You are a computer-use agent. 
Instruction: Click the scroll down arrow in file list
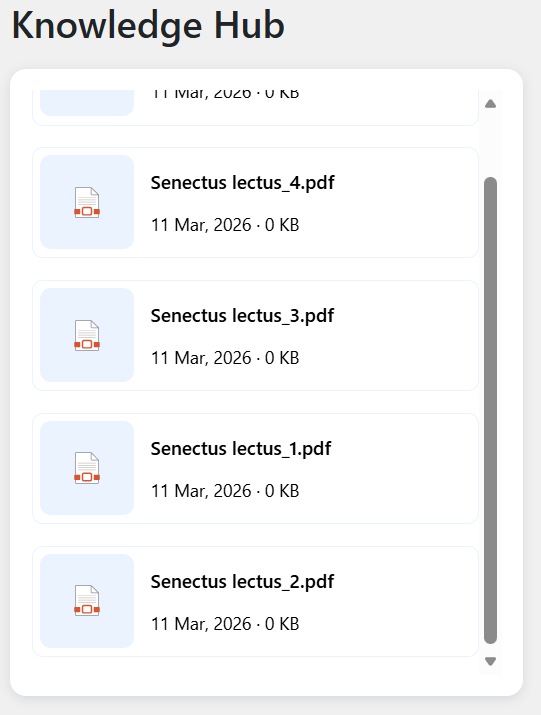coord(490,661)
